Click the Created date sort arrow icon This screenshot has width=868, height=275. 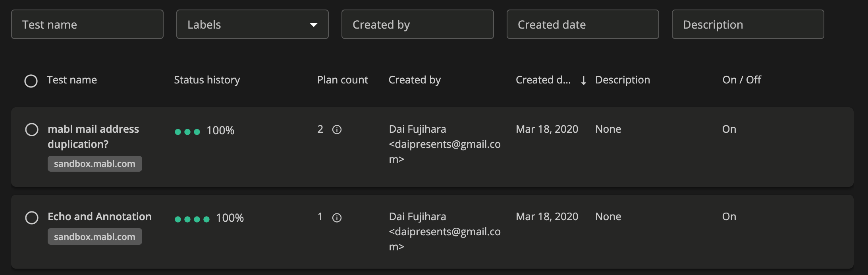click(x=583, y=81)
